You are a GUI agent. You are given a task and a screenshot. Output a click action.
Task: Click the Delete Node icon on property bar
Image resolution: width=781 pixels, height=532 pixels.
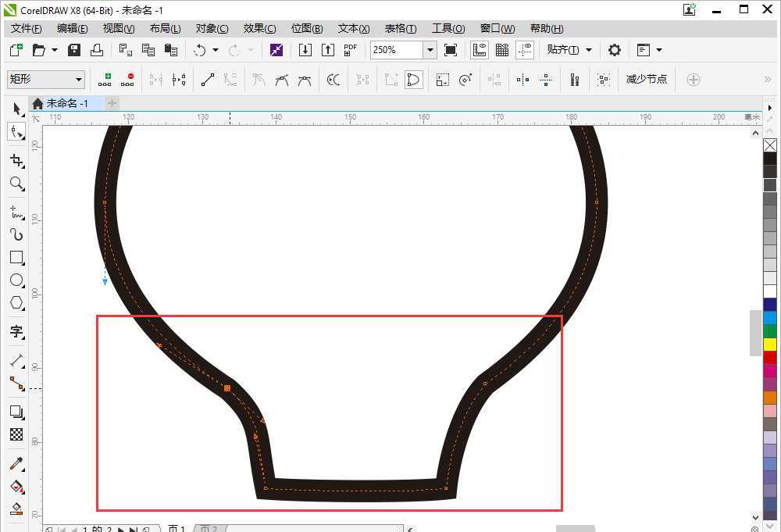[127, 79]
